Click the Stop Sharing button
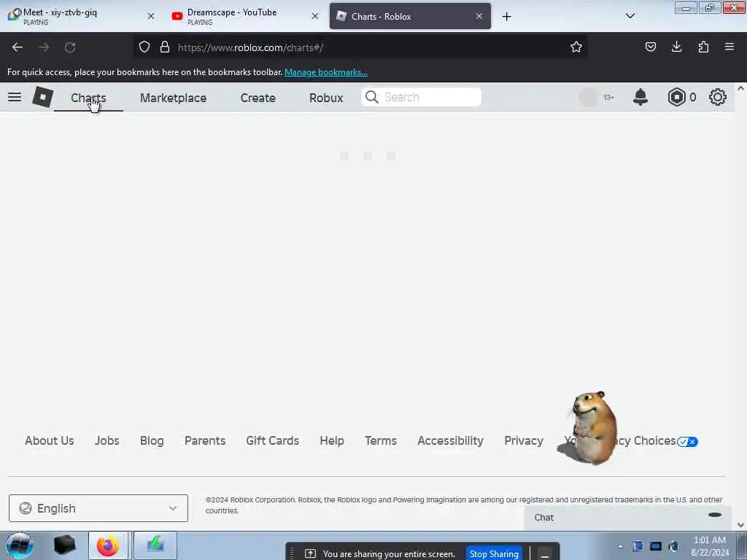The height and width of the screenshot is (560, 747). [x=494, y=554]
